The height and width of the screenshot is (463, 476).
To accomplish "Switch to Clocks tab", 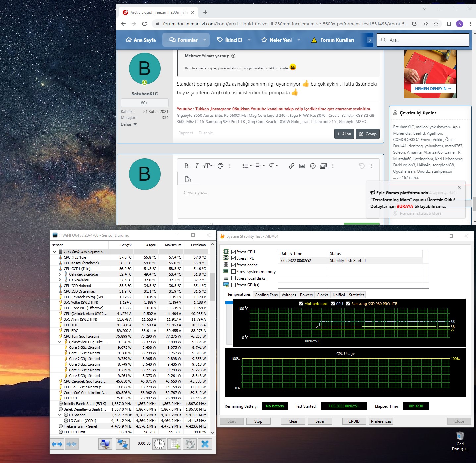I will [322, 295].
